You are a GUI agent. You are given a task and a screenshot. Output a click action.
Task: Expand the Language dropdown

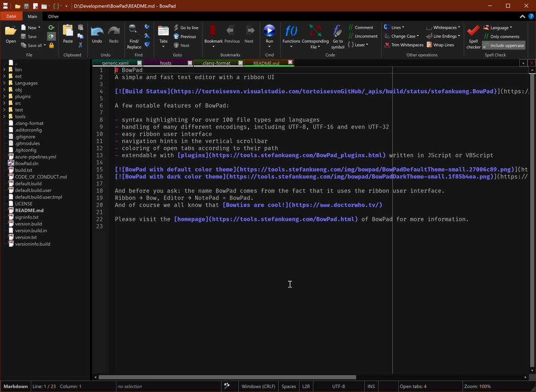[x=498, y=28]
